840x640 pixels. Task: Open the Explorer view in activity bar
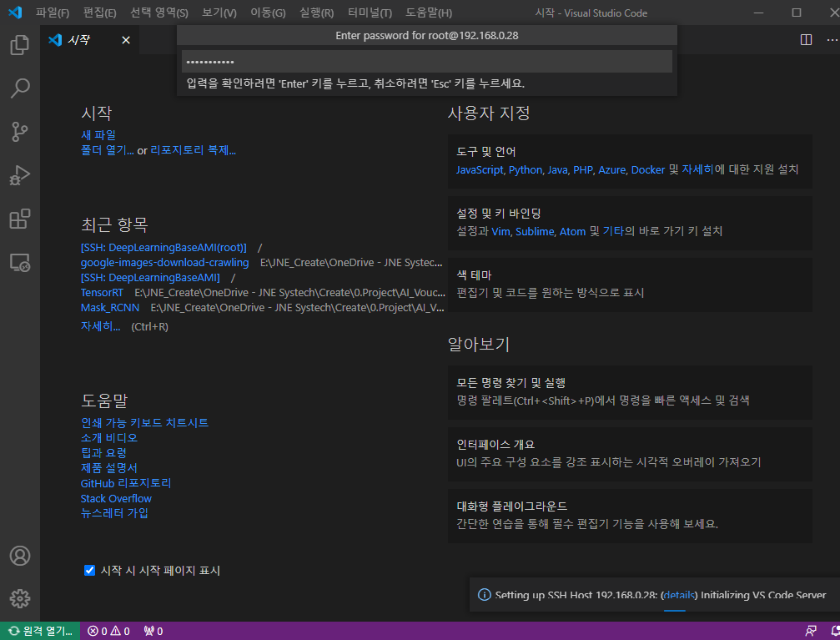pos(20,45)
